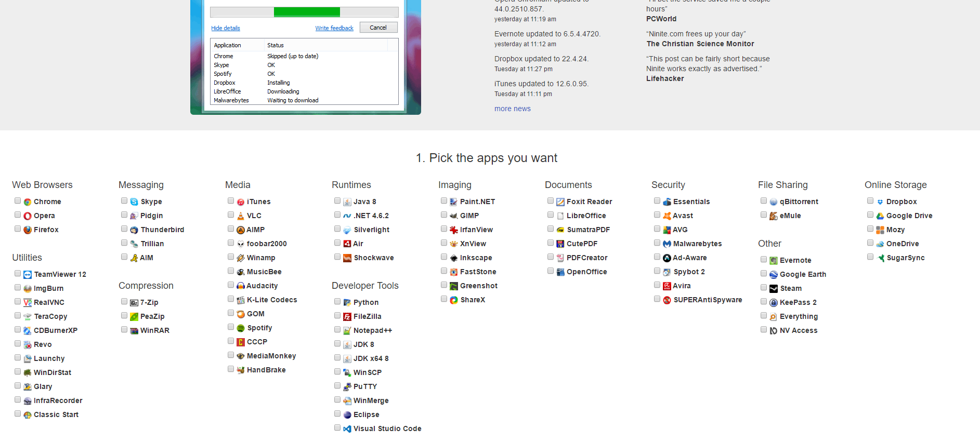Check the Winamp checkbox

tap(231, 257)
